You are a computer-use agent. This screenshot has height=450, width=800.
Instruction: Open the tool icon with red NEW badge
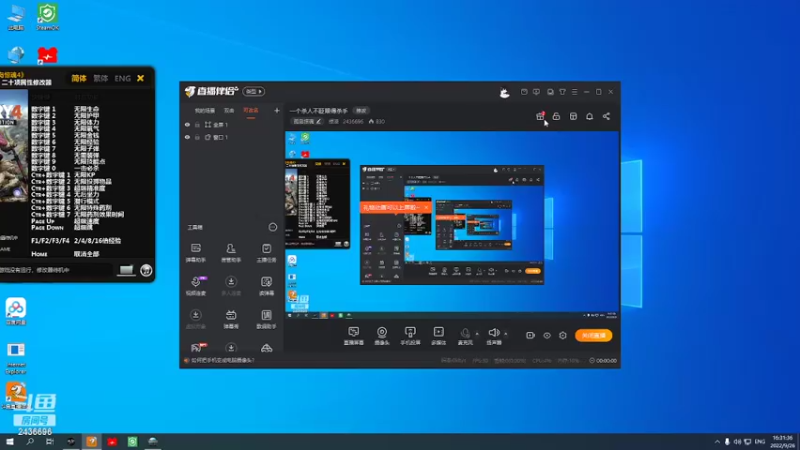pos(197,348)
